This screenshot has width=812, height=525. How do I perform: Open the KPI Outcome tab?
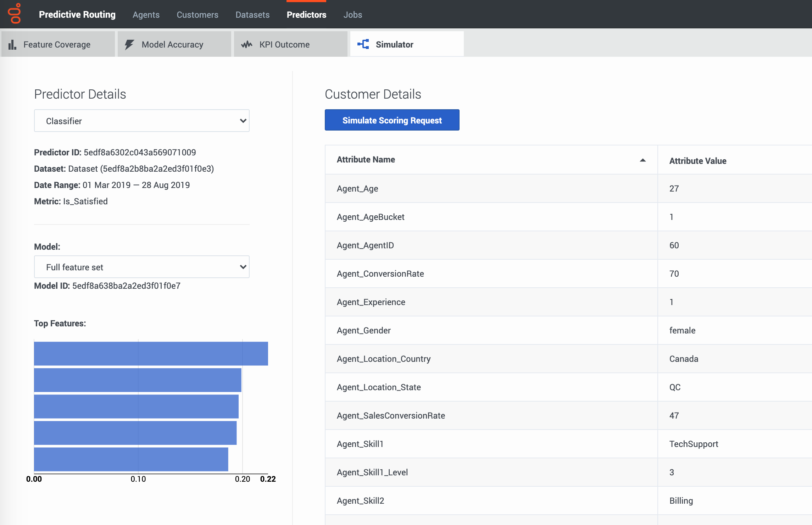point(291,44)
